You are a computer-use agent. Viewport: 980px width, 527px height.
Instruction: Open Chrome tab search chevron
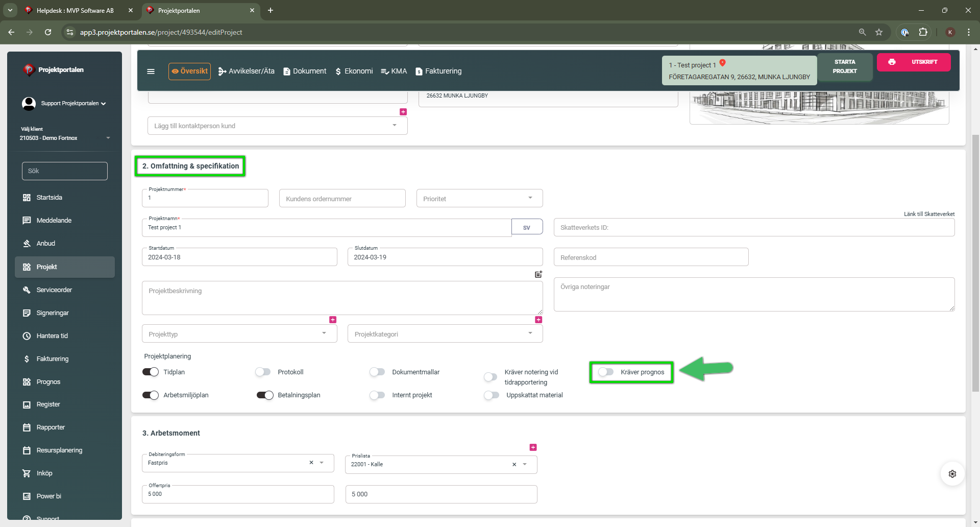click(10, 10)
